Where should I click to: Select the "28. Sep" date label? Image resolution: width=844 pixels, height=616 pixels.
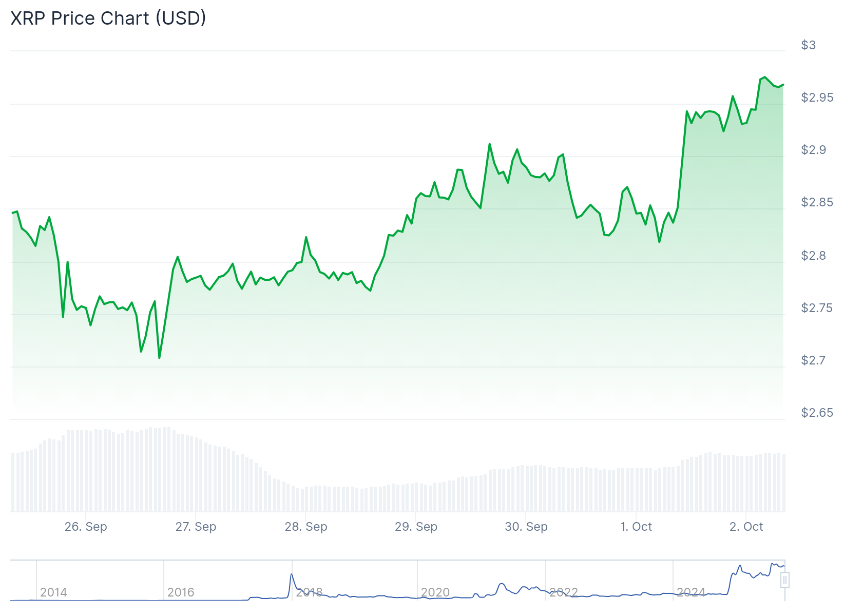pos(306,527)
